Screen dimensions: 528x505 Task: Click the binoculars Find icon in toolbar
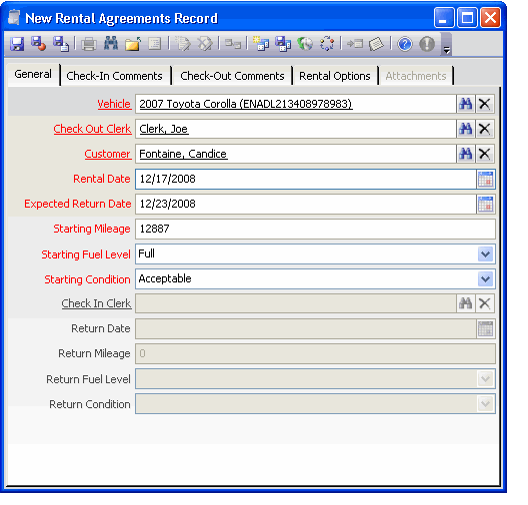(x=111, y=43)
